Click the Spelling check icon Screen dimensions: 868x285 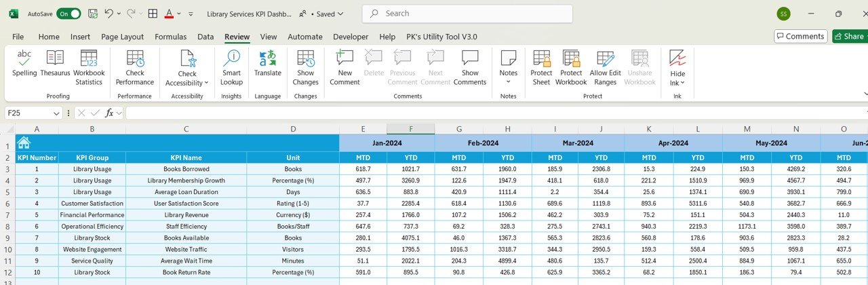pyautogui.click(x=24, y=62)
